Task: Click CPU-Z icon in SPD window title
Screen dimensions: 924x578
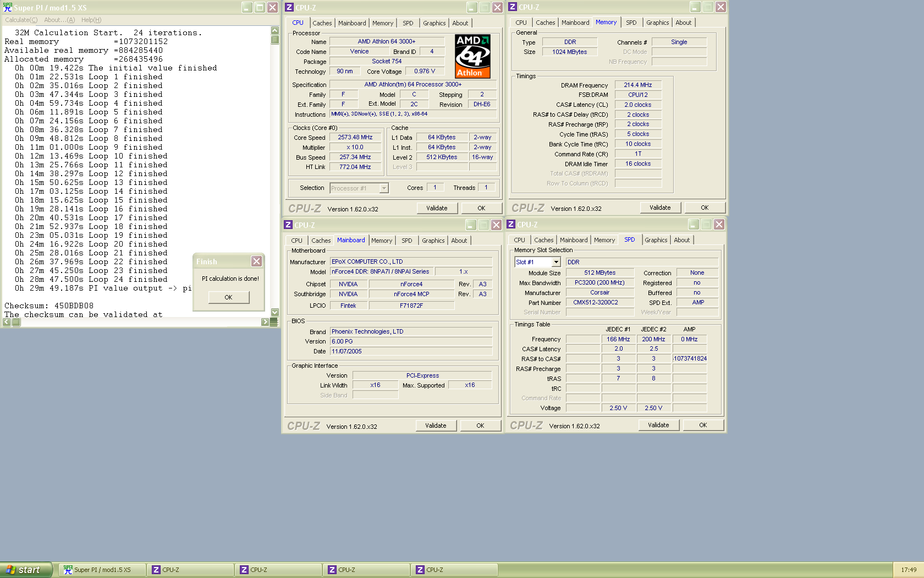Action: 511,224
